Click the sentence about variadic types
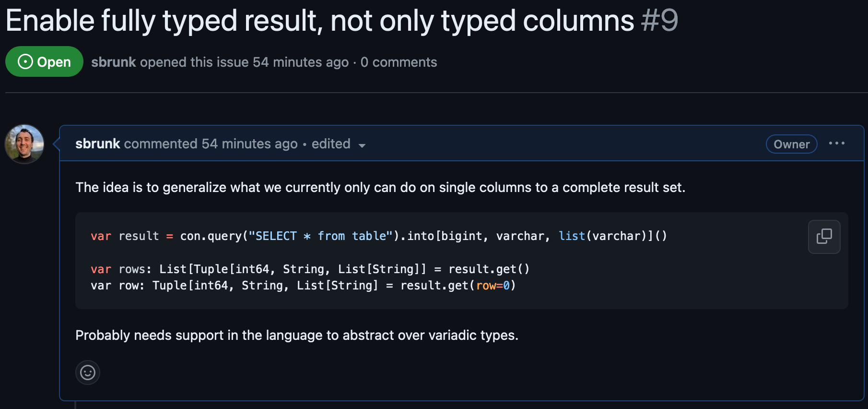868x409 pixels. point(297,335)
